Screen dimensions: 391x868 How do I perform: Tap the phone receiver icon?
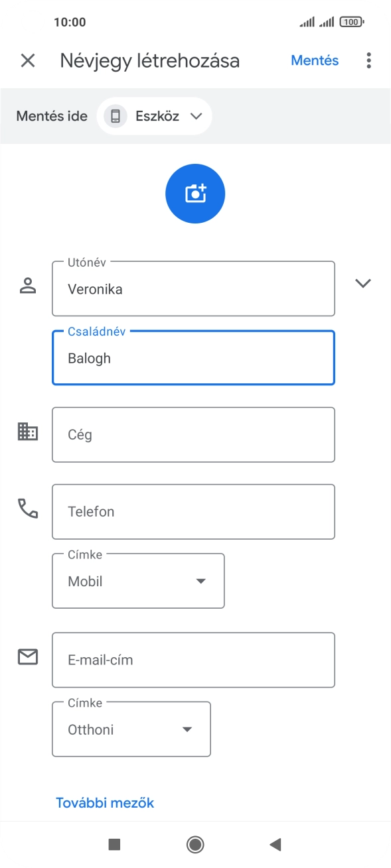click(27, 511)
